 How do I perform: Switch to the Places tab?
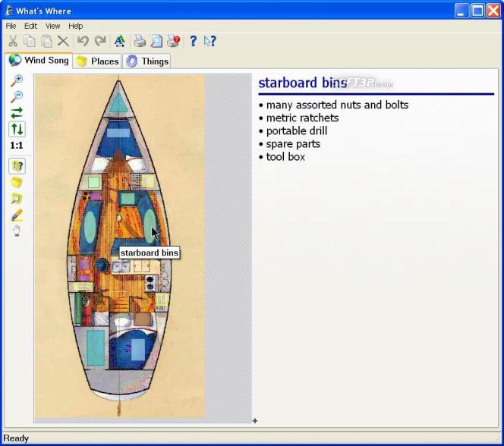97,61
